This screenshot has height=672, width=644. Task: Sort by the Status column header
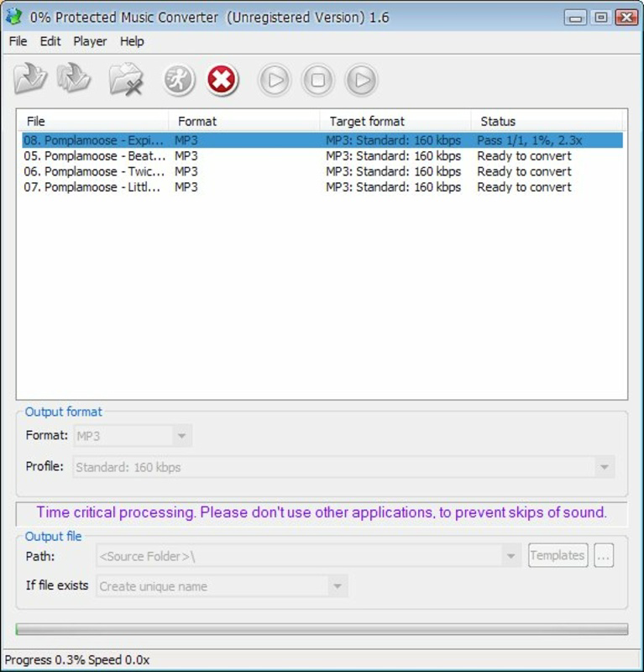[547, 121]
